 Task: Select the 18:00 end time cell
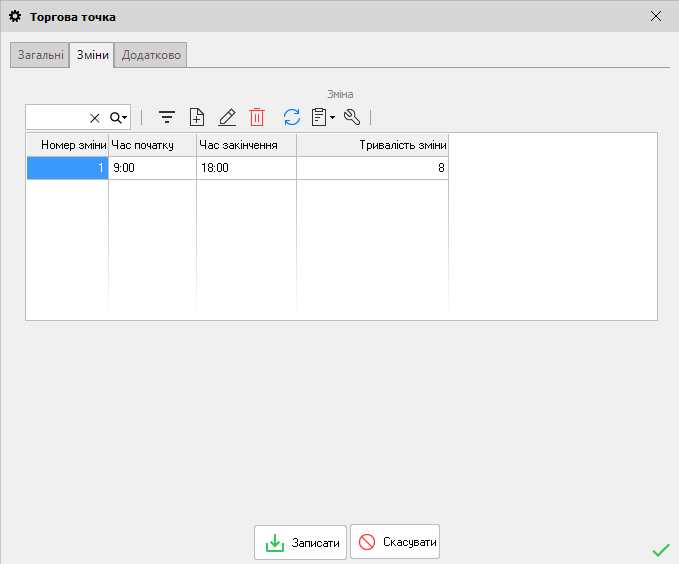(246, 169)
